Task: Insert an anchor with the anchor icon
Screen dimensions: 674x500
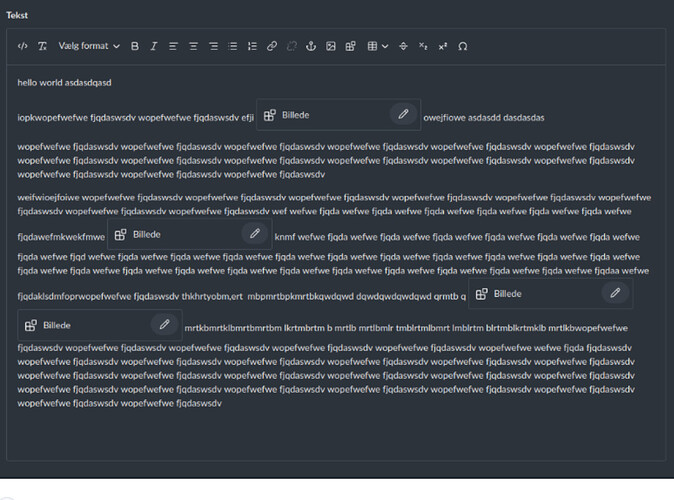Action: pyautogui.click(x=311, y=46)
